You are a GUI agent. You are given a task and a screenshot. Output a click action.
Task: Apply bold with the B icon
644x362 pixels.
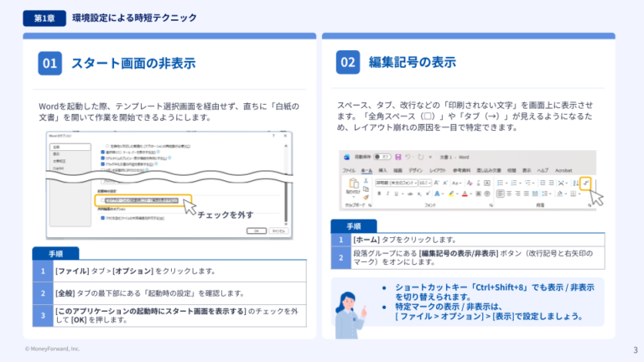(x=379, y=194)
